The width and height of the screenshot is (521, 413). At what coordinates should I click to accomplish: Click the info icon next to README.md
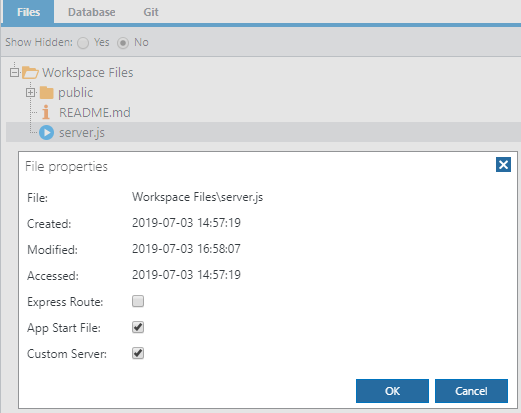46,112
